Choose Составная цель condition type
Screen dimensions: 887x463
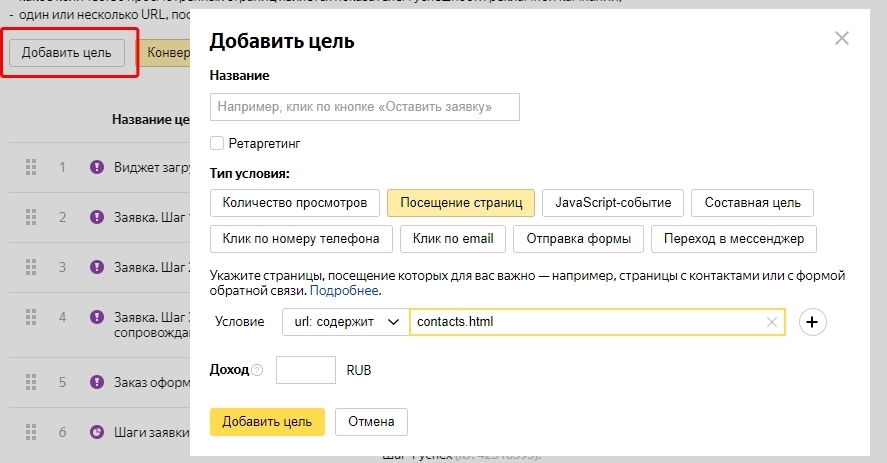click(752, 203)
